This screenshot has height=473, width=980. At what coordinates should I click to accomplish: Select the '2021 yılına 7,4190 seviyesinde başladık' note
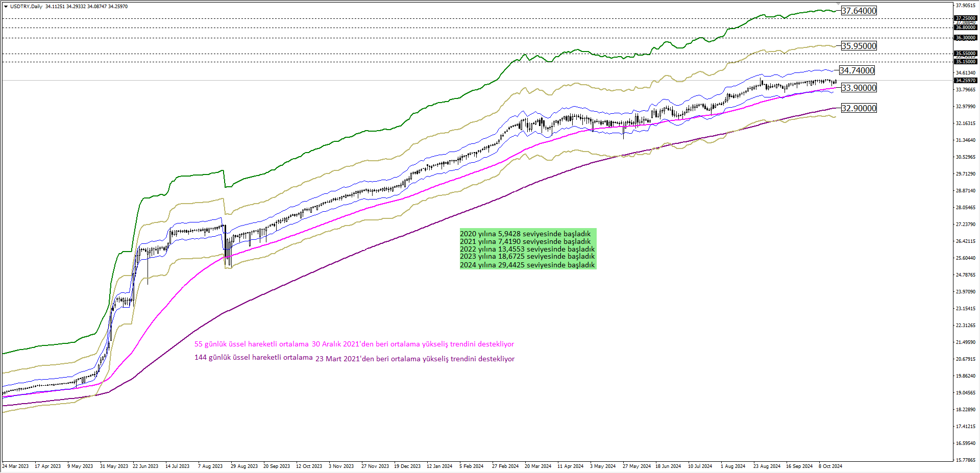[525, 241]
